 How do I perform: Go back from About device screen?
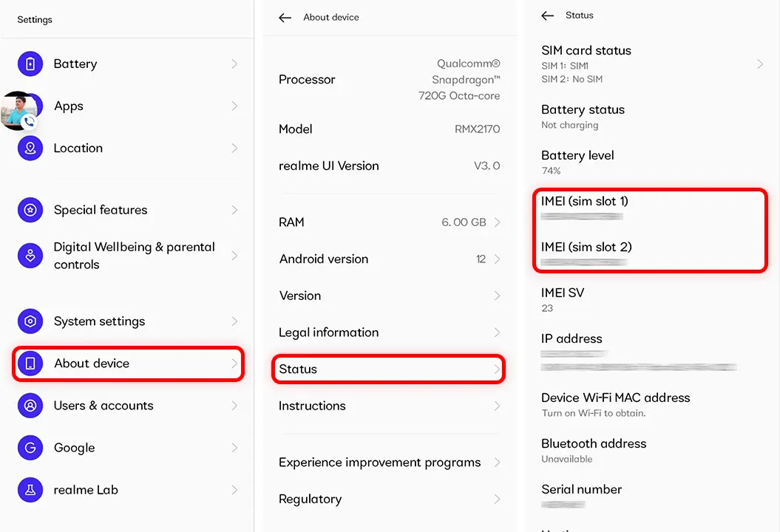tap(285, 18)
